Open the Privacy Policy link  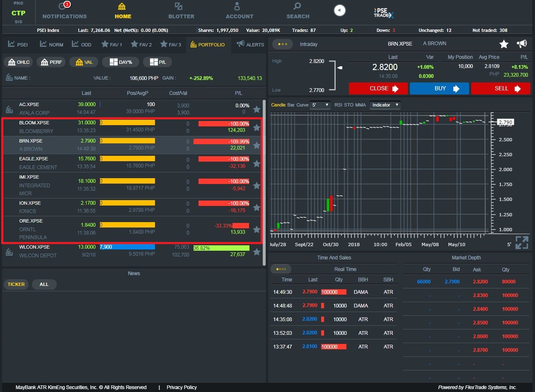click(x=182, y=387)
